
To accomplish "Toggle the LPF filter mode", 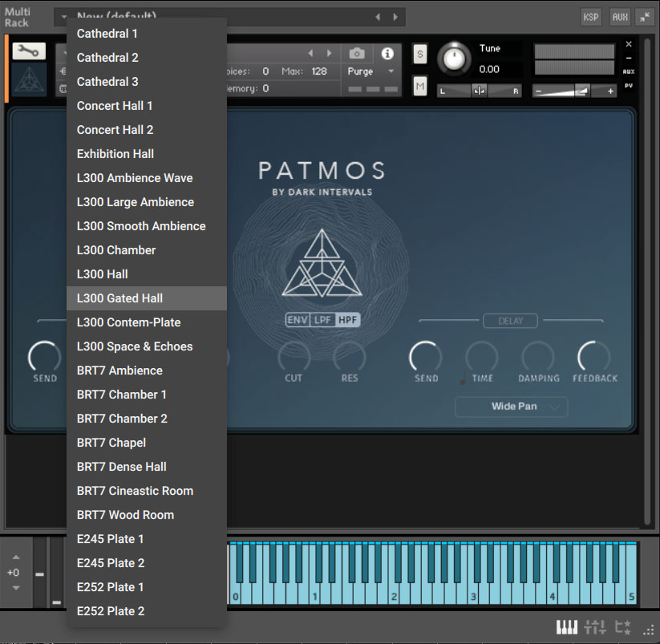I will point(322,320).
